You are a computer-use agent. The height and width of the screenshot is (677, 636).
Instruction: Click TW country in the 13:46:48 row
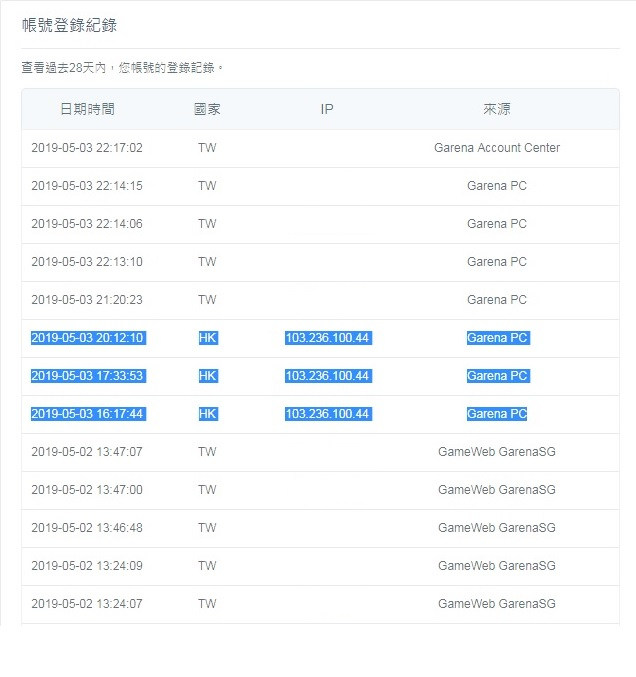[x=207, y=528]
